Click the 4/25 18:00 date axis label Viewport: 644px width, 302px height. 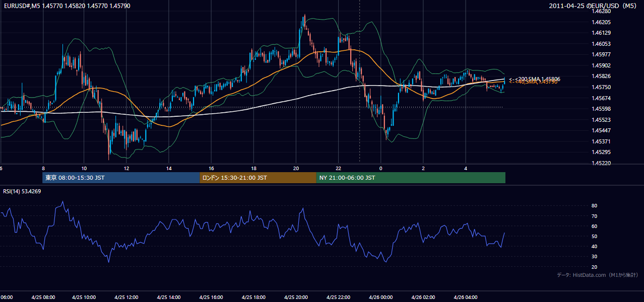coord(253,297)
